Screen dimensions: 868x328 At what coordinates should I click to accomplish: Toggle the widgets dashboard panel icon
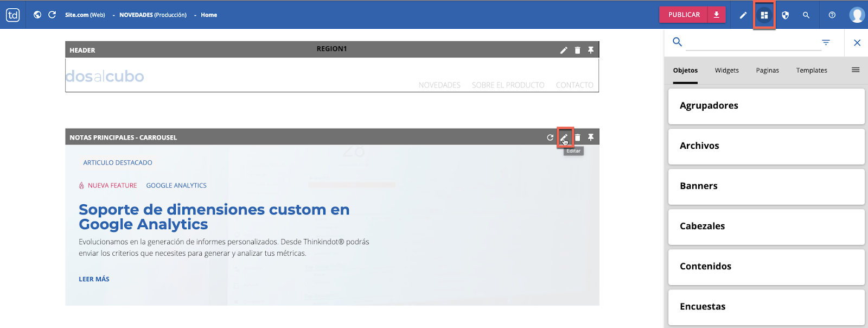pos(764,15)
